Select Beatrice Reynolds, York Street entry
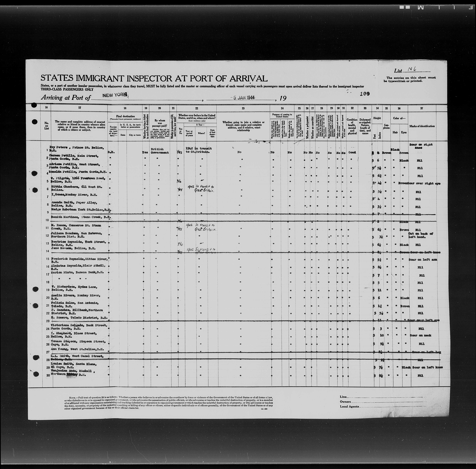Screen dimensions: 476x469 [78, 243]
